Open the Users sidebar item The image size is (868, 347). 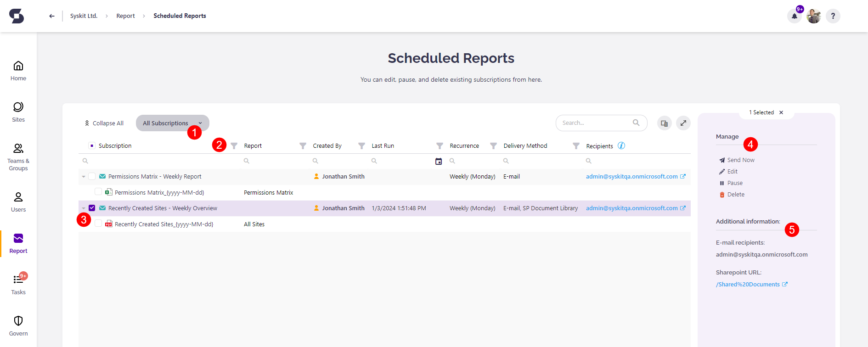pyautogui.click(x=18, y=202)
